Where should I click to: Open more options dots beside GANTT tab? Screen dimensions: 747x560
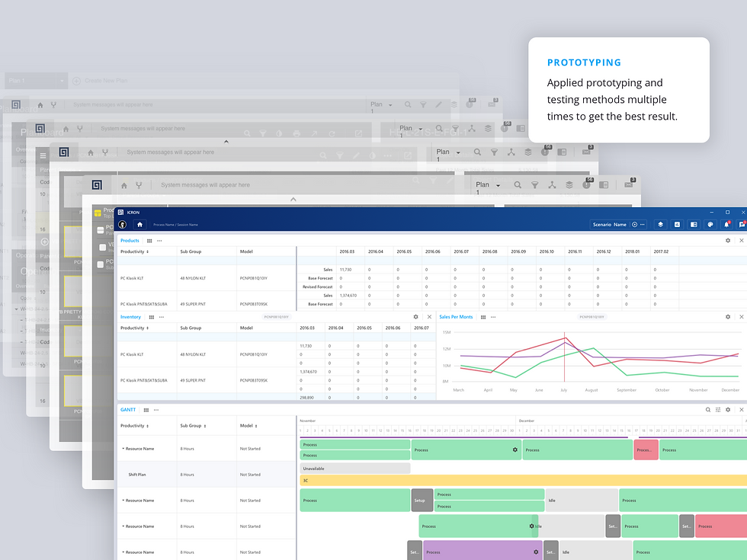click(x=156, y=410)
